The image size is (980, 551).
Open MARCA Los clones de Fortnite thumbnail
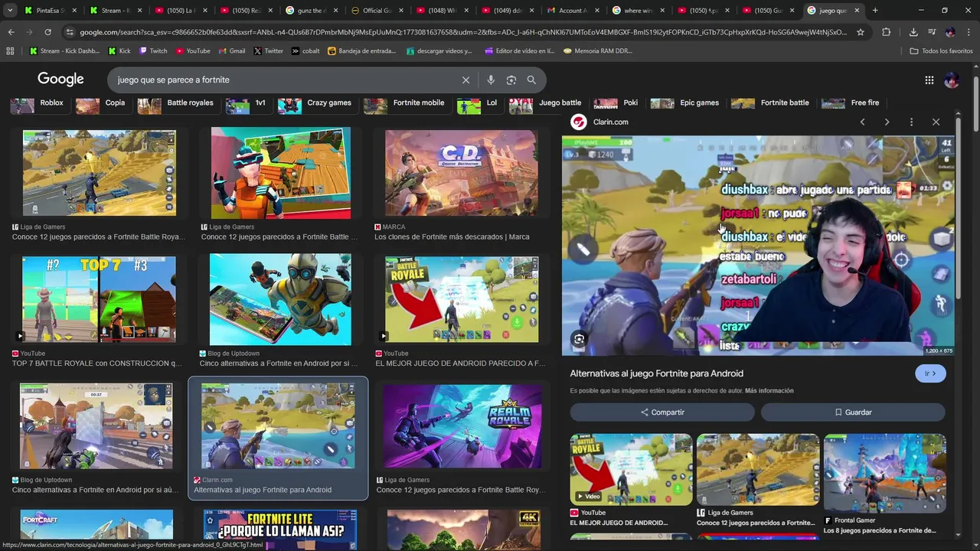click(x=461, y=173)
